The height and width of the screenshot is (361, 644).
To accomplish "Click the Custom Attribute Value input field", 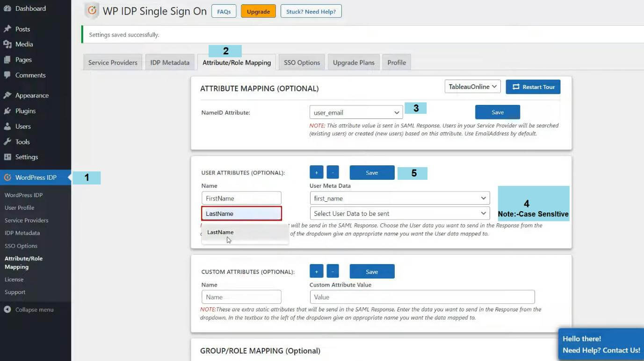I will coord(422,297).
